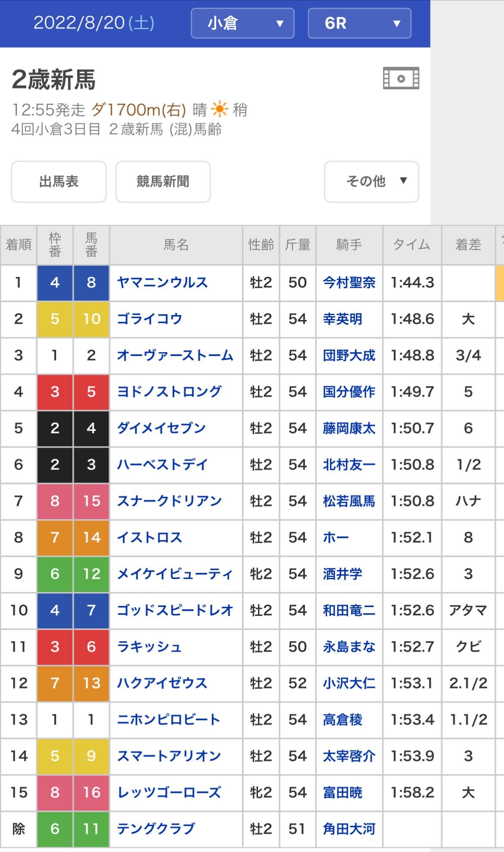Open the 小倉 racecourse dropdown
504x852 pixels.
[243, 23]
